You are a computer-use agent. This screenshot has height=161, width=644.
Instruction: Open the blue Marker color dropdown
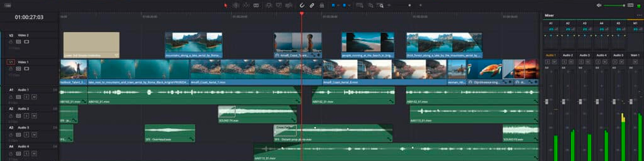tap(349, 5)
